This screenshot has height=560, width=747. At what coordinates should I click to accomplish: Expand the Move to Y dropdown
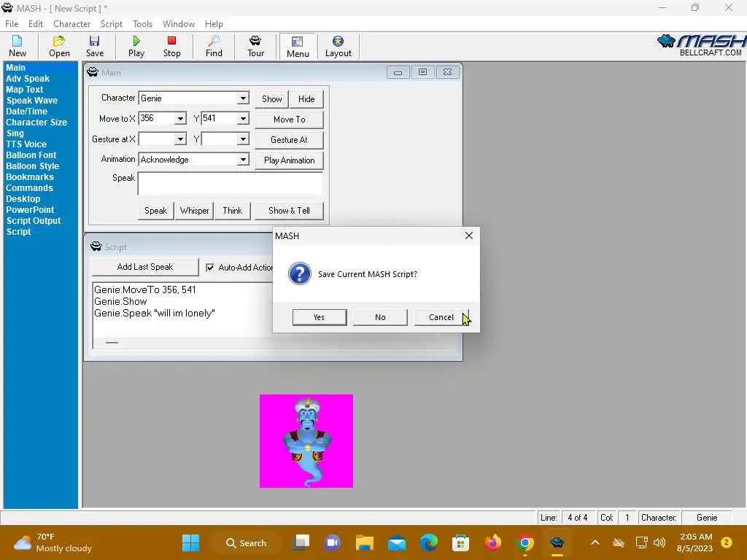(243, 119)
